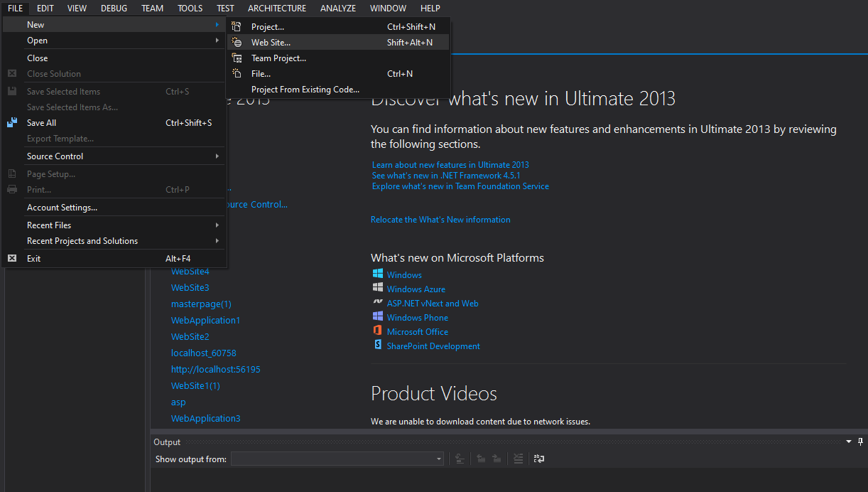868x492 pixels.
Task: Open the TOOLS menu
Action: (190, 8)
